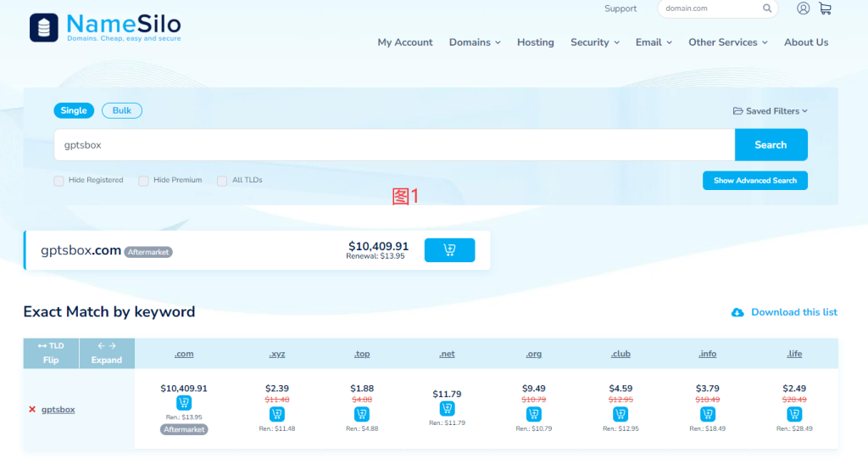Open the shopping cart icon in header
868x470 pixels.
tap(826, 8)
